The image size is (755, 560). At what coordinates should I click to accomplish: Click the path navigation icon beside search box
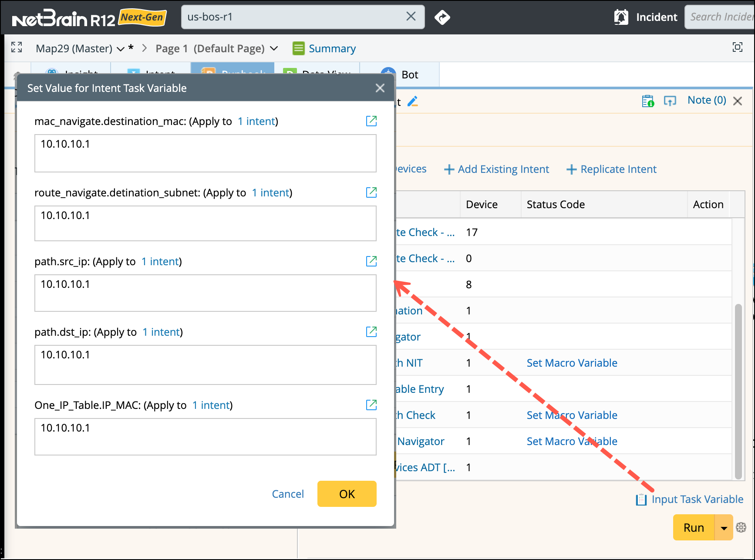point(442,17)
